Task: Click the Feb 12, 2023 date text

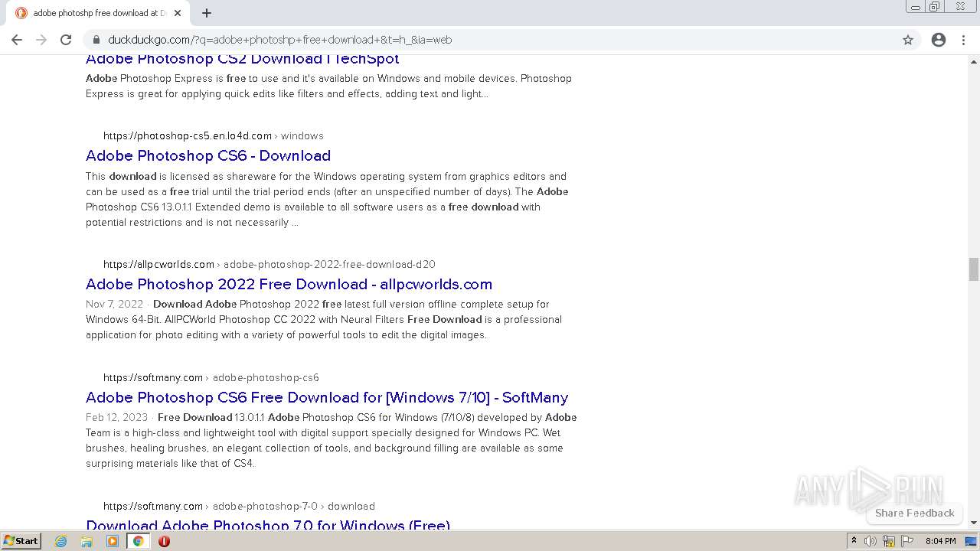Action: click(x=116, y=417)
